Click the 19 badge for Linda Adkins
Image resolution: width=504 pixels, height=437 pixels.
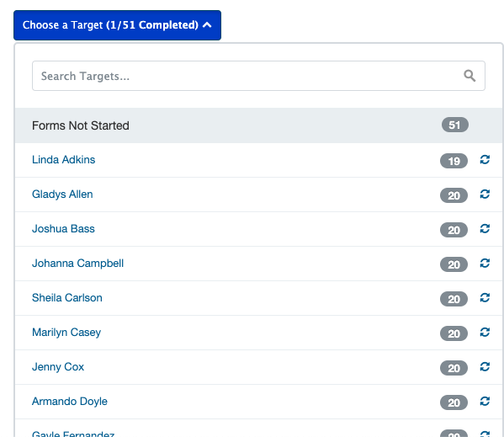(x=454, y=161)
